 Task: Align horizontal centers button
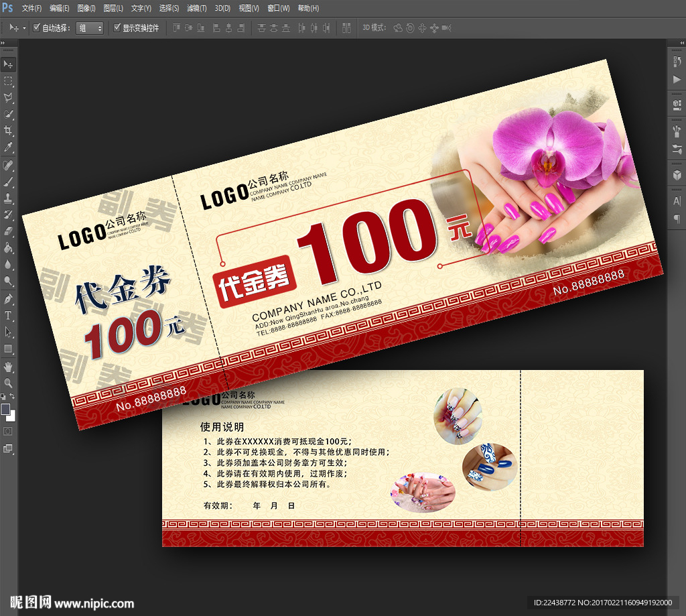pos(228,28)
